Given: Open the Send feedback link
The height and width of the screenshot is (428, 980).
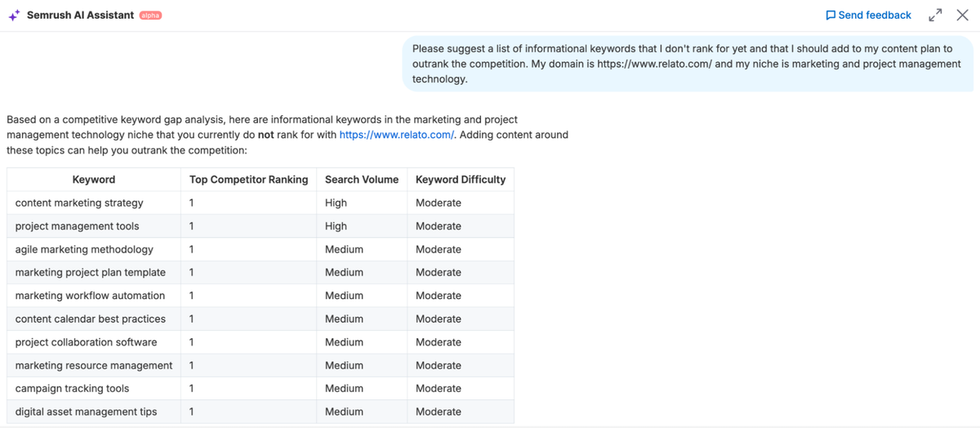Looking at the screenshot, I should click(874, 16).
